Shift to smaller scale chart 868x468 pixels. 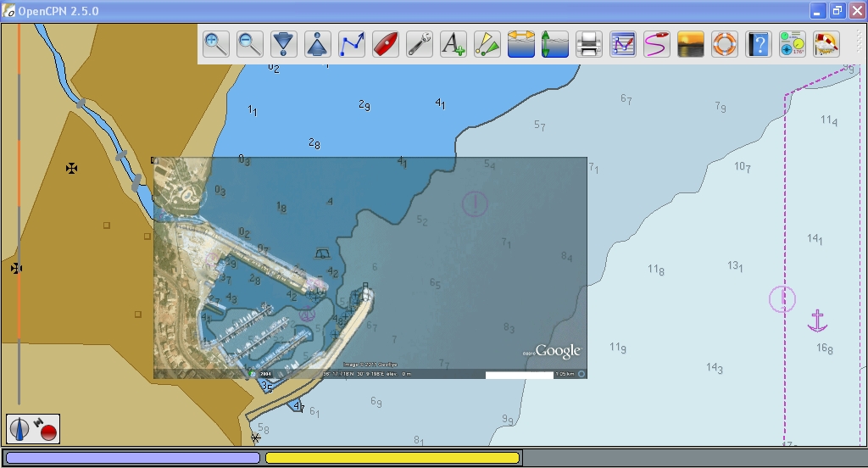click(318, 44)
